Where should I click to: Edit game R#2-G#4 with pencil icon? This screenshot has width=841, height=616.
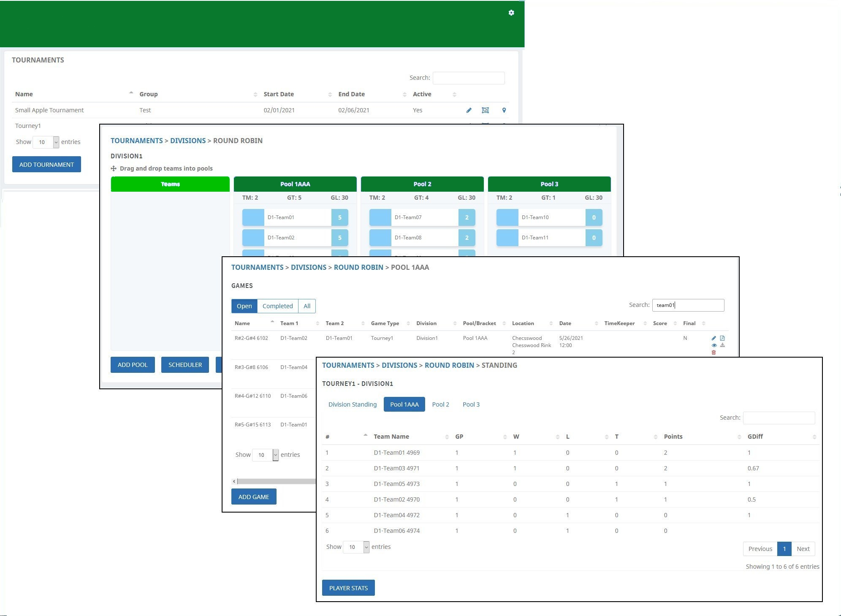tap(713, 338)
